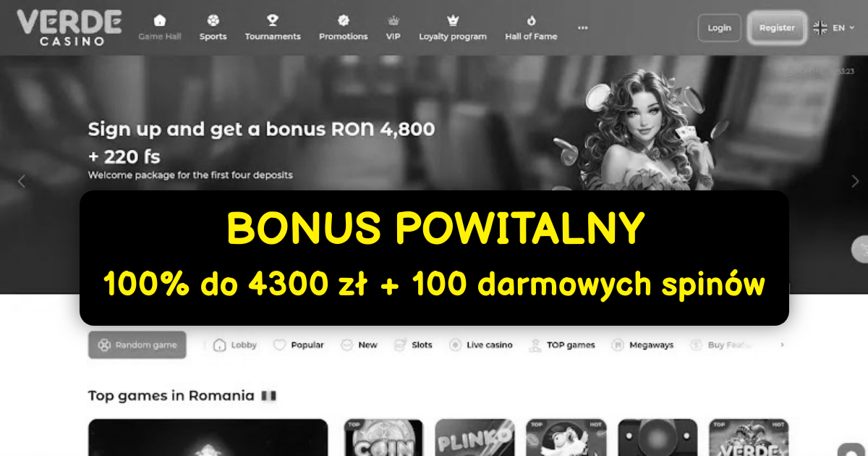Image resolution: width=868 pixels, height=456 pixels.
Task: Open Tournaments trophy icon
Action: coord(273,20)
